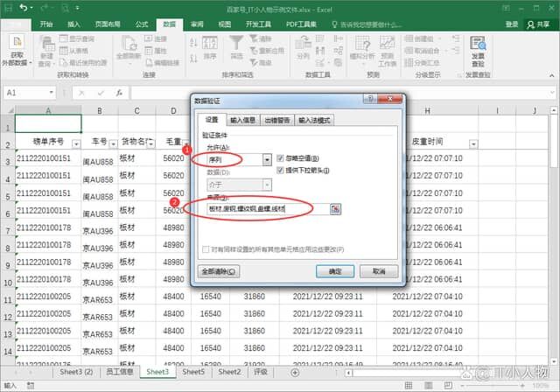560x392 pixels.
Task: Check the apply changes to same settings box
Action: 205,249
